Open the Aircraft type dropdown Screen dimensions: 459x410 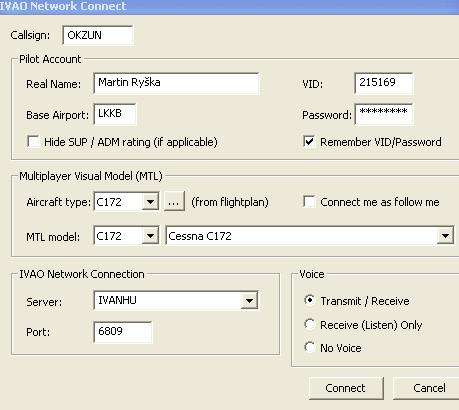tap(150, 202)
